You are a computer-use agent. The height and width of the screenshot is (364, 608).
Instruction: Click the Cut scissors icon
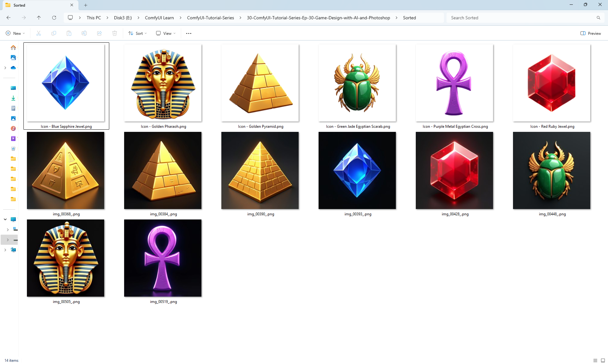39,33
